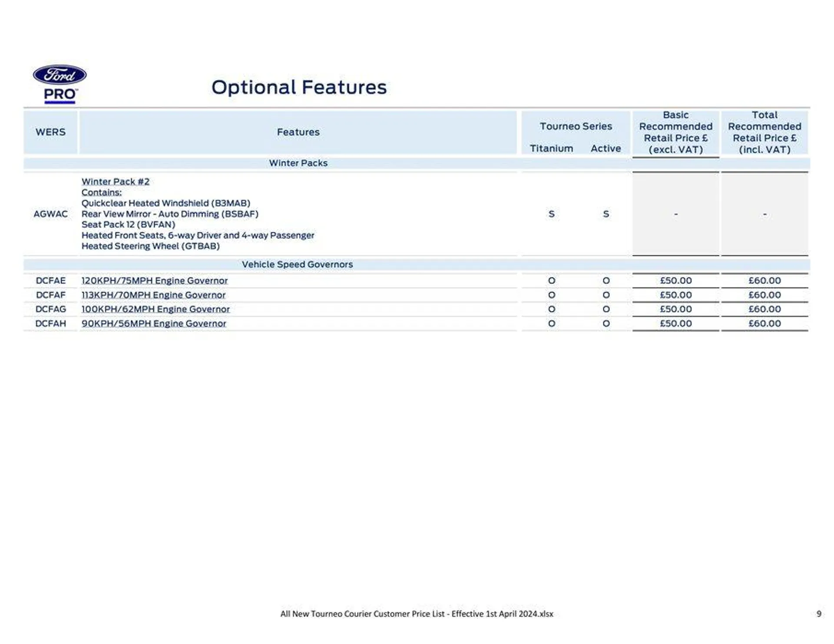
Task: Select Quickclear Heated Windshield (B3MAB) line
Action: [166, 203]
